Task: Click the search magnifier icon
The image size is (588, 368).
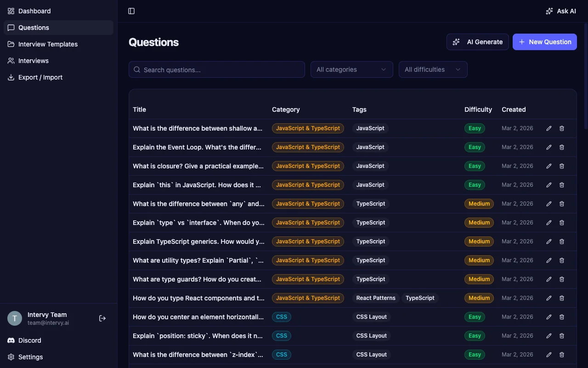Action: click(137, 69)
